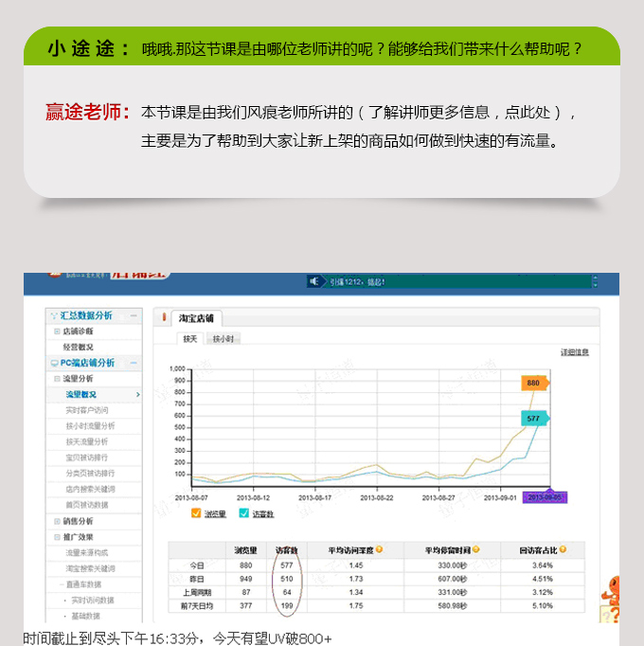Toggle the 访客数 series checkbox
Screen dimensions: 644x646
pyautogui.click(x=243, y=513)
